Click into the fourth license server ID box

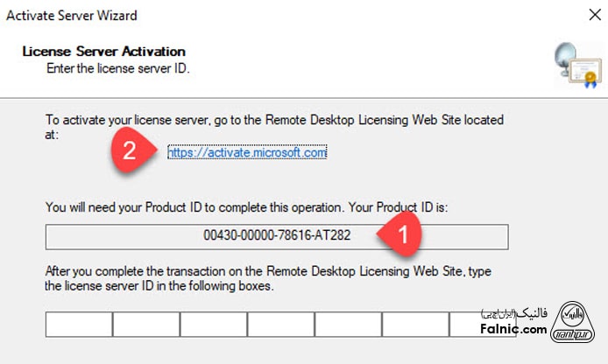point(281,325)
